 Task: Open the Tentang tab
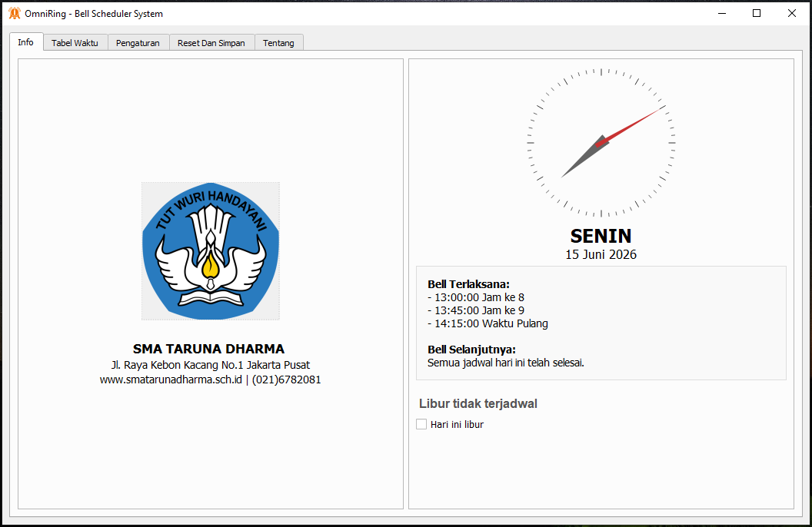(x=278, y=43)
